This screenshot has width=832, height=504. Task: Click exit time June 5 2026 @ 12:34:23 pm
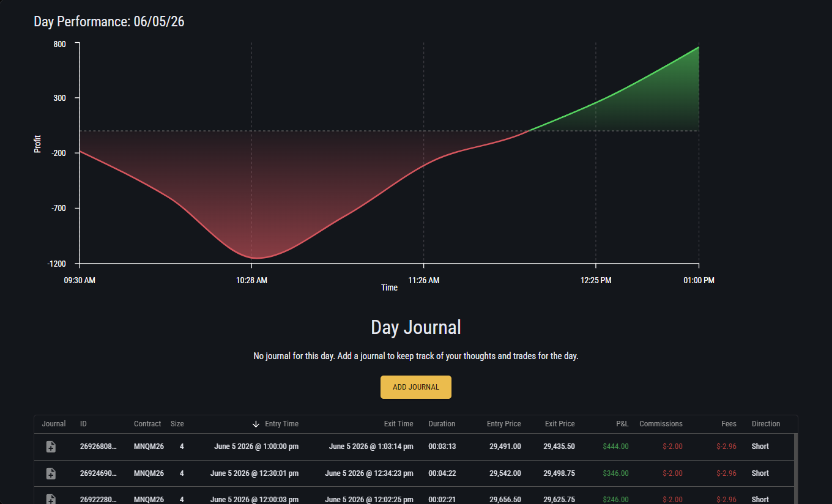point(370,473)
